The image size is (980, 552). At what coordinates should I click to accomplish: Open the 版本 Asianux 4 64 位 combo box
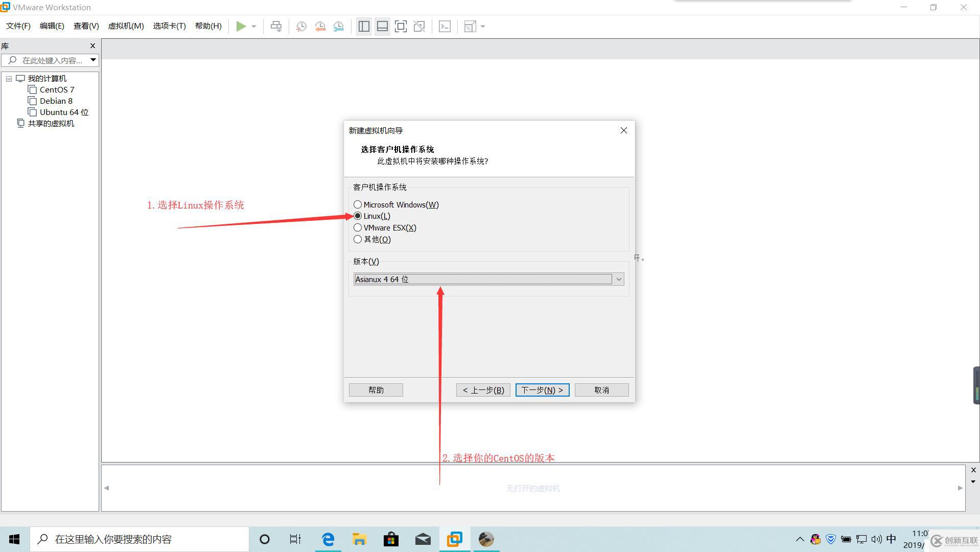488,279
